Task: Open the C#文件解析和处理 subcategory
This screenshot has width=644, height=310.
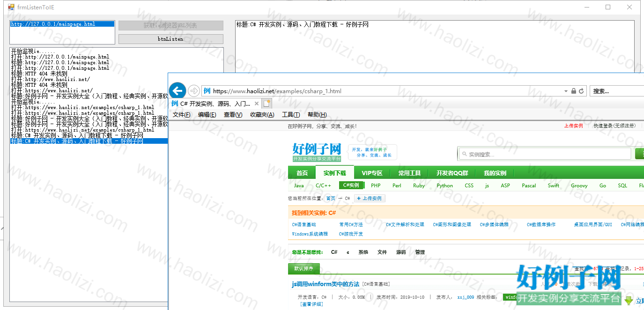Action: pos(405,225)
